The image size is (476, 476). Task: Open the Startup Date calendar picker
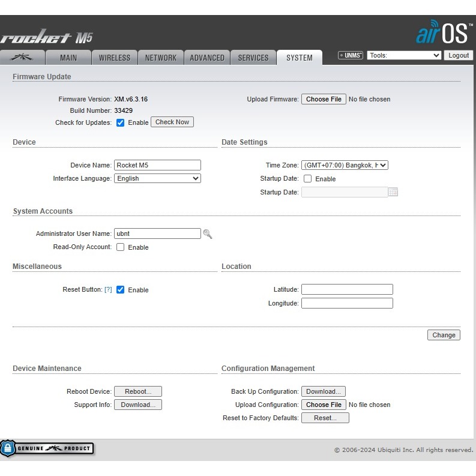(x=393, y=192)
